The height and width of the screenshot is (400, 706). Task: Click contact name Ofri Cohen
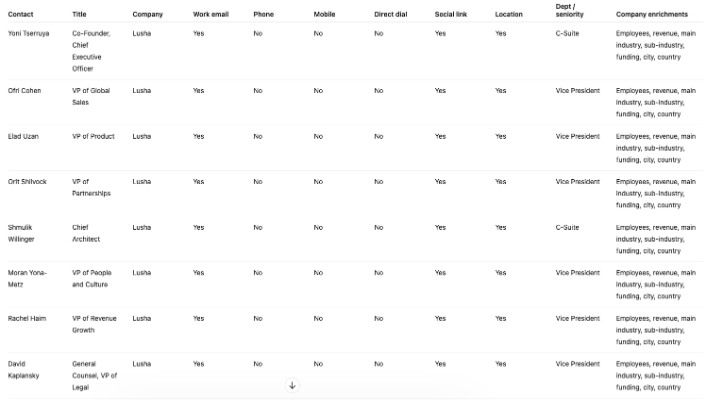(24, 91)
